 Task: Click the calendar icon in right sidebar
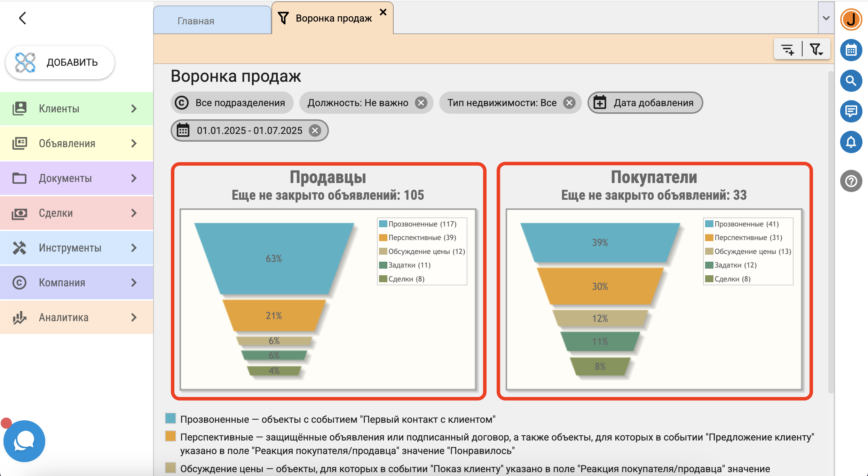[x=851, y=50]
